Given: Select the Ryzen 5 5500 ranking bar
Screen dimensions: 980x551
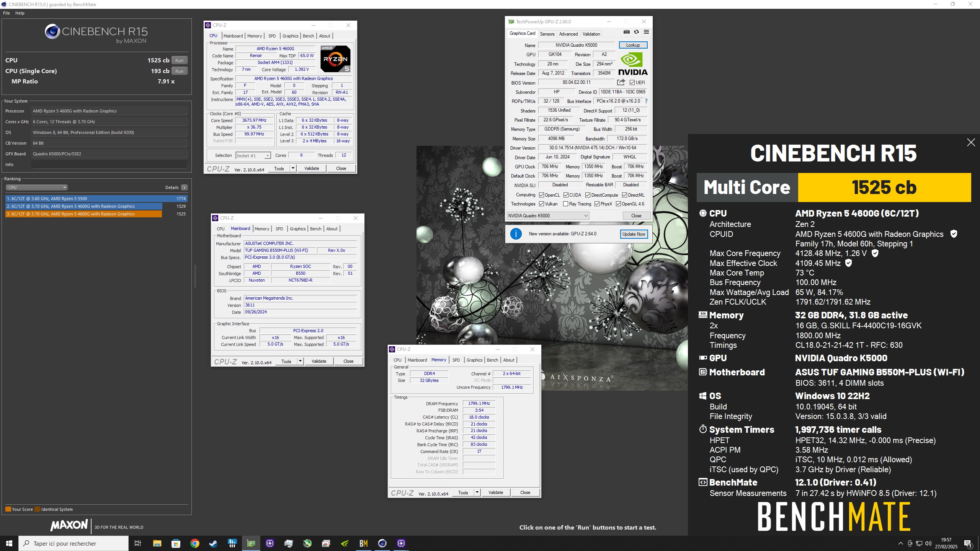Looking at the screenshot, I should pyautogui.click(x=96, y=199).
